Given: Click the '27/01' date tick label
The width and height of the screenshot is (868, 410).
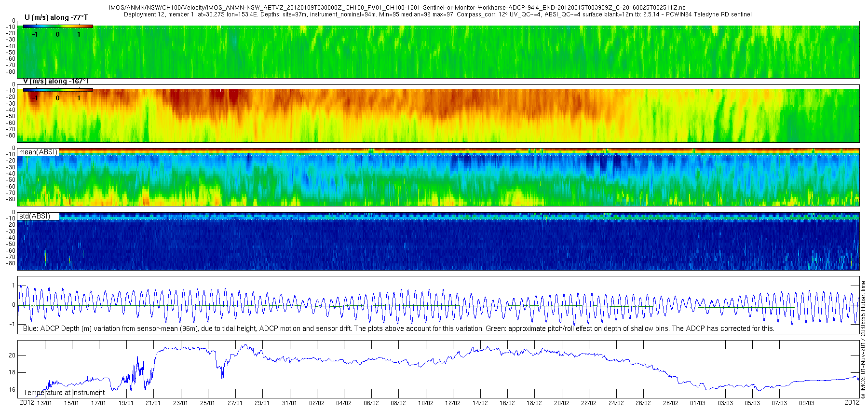Looking at the screenshot, I should click(235, 403).
